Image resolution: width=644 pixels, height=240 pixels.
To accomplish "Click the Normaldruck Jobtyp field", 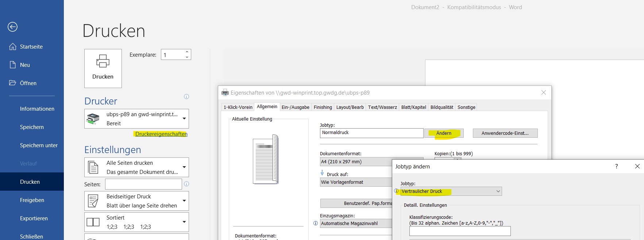I will [x=371, y=133].
